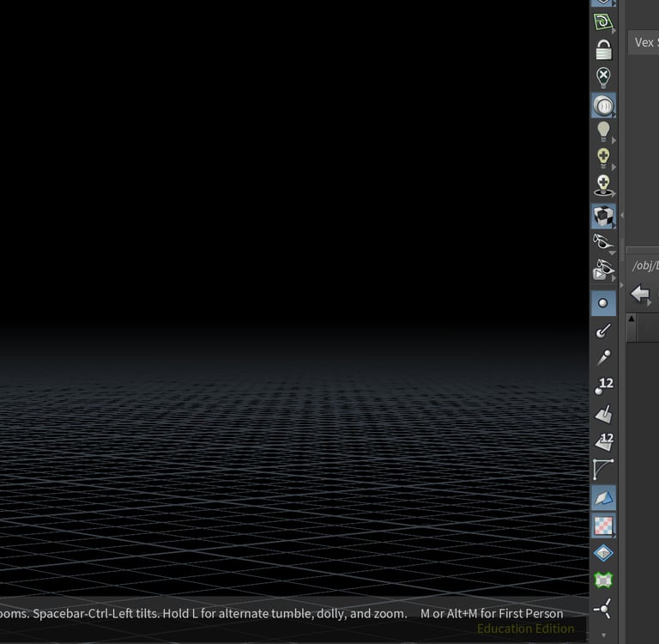Show point trails display option
The height and width of the screenshot is (644, 659).
603,358
